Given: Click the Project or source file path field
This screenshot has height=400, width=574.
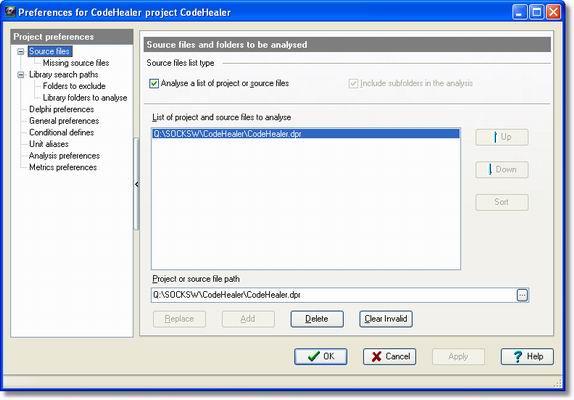Looking at the screenshot, I should click(x=334, y=295).
